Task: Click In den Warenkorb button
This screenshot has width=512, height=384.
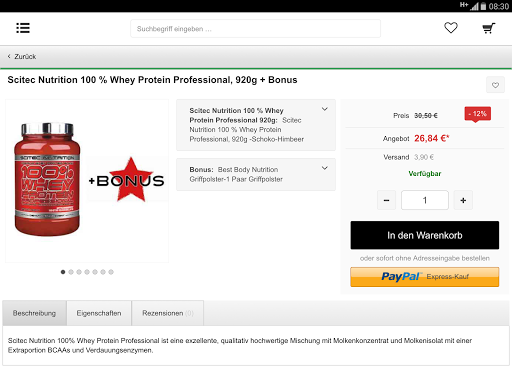Action: (x=425, y=235)
